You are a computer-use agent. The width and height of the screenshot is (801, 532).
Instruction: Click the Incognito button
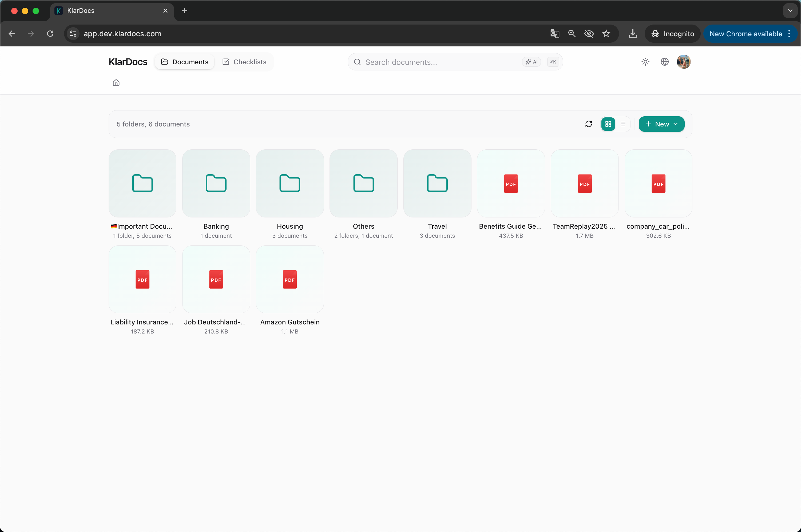(x=672, y=34)
